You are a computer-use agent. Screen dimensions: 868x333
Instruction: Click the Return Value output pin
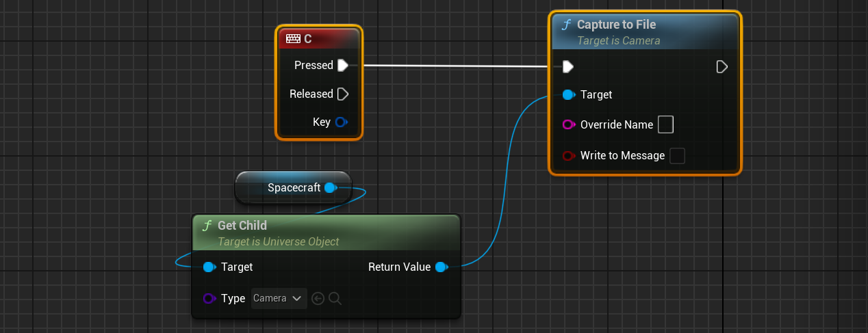(441, 267)
